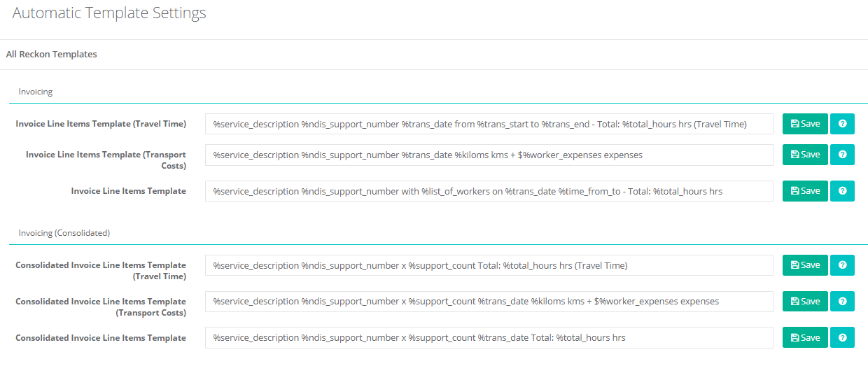The image size is (868, 366).
Task: Open help for Invoice Line Items Template
Action: pyautogui.click(x=842, y=191)
